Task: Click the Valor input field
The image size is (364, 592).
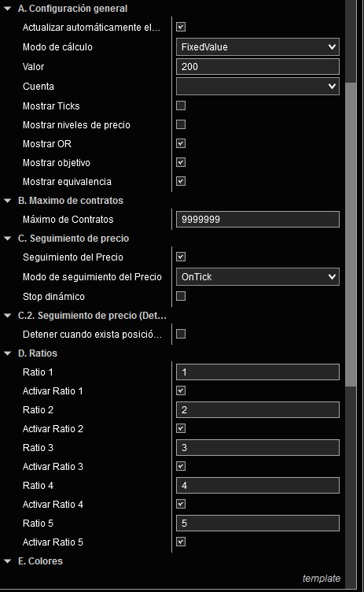Action: [x=258, y=66]
